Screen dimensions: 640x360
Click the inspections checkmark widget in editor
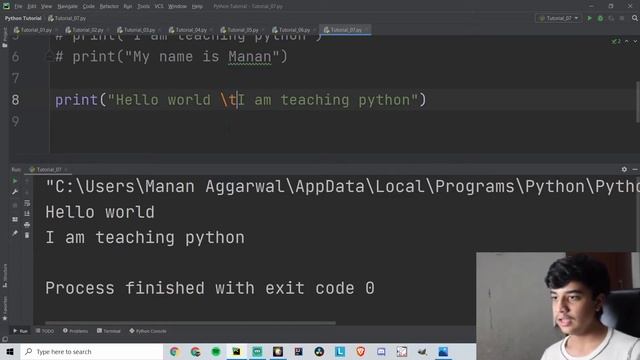616,41
